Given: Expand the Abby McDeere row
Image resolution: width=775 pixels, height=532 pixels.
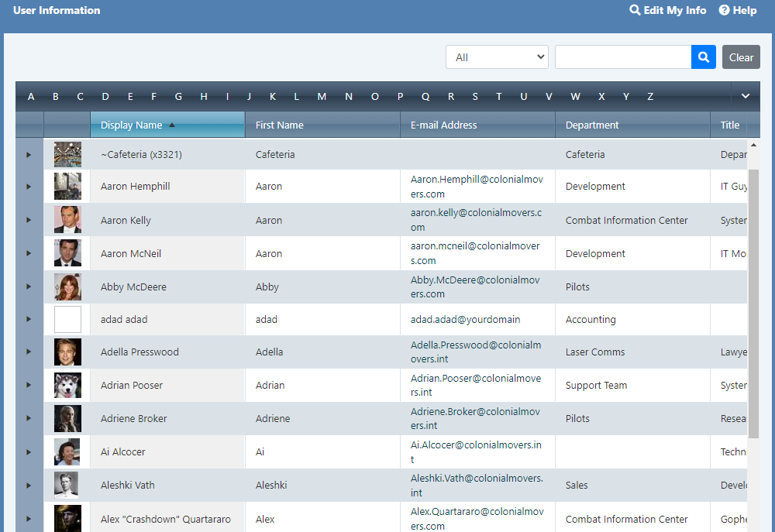Looking at the screenshot, I should tap(29, 287).
